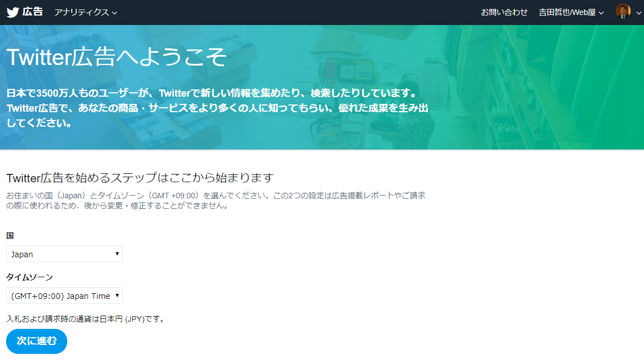Click the Twitter広告を始めるステップ section heading
The width and height of the screenshot is (644, 360).
(x=140, y=178)
